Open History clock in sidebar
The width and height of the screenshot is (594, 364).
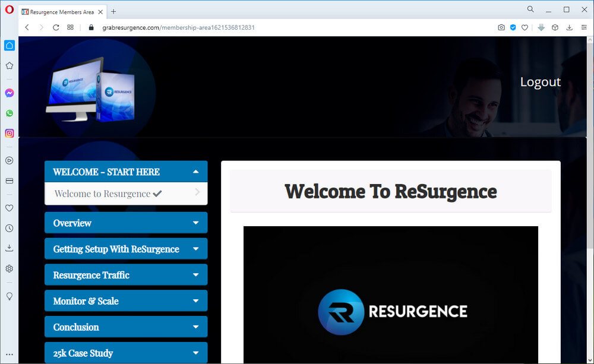pos(10,229)
